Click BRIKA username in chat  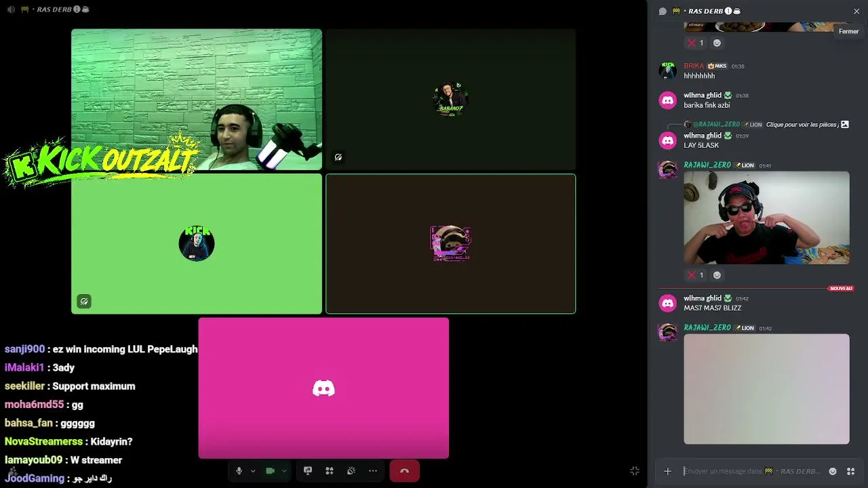point(694,66)
